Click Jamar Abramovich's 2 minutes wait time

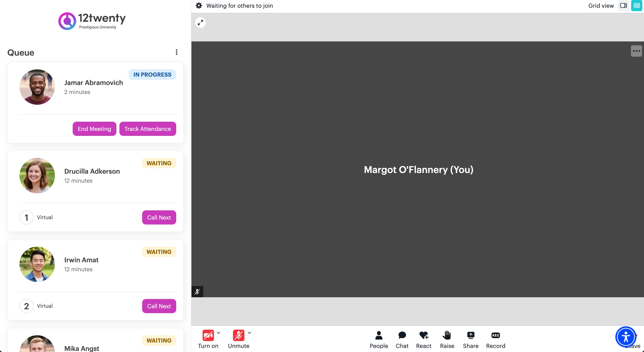tap(77, 92)
